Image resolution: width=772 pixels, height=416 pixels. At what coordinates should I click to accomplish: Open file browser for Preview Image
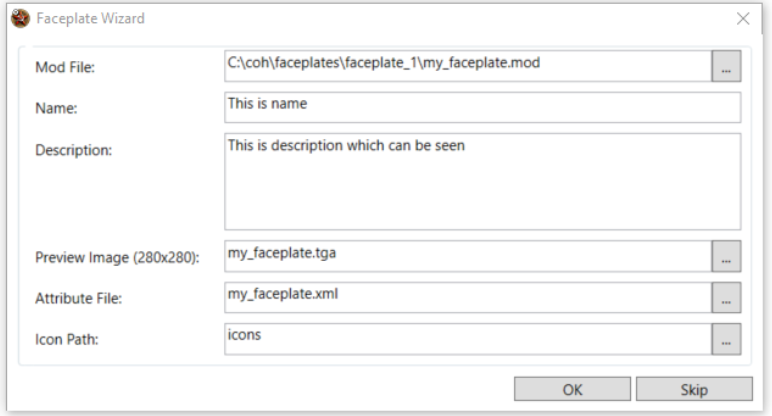[726, 256]
